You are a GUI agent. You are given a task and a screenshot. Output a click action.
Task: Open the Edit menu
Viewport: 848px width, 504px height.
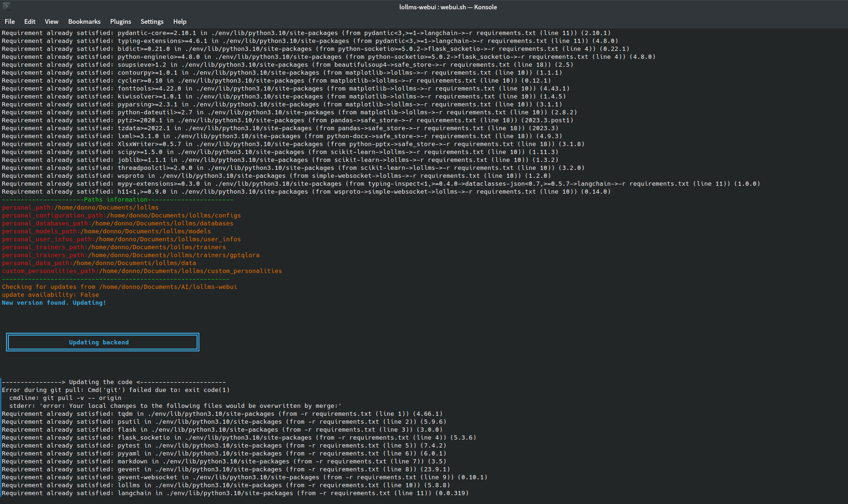[x=29, y=21]
